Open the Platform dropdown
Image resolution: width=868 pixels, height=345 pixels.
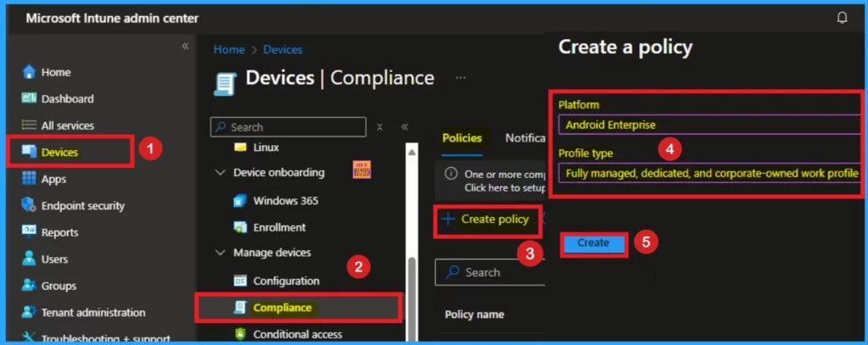[x=709, y=125]
